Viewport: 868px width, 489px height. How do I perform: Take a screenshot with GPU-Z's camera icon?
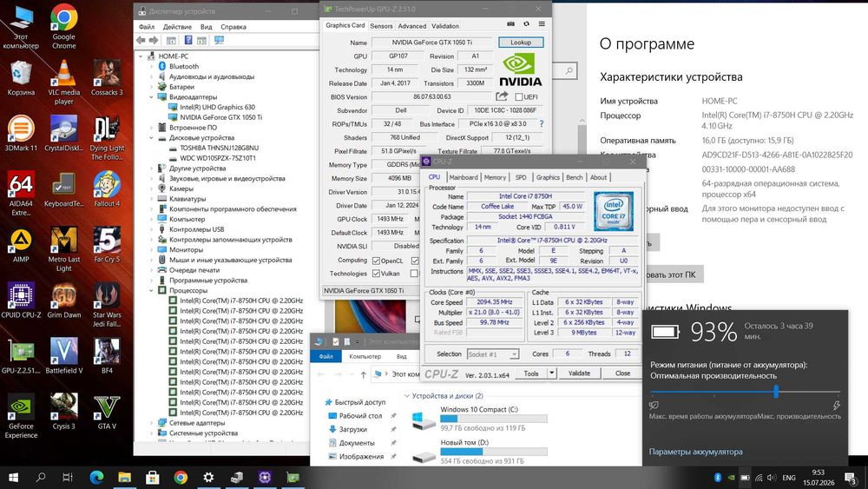(x=510, y=23)
